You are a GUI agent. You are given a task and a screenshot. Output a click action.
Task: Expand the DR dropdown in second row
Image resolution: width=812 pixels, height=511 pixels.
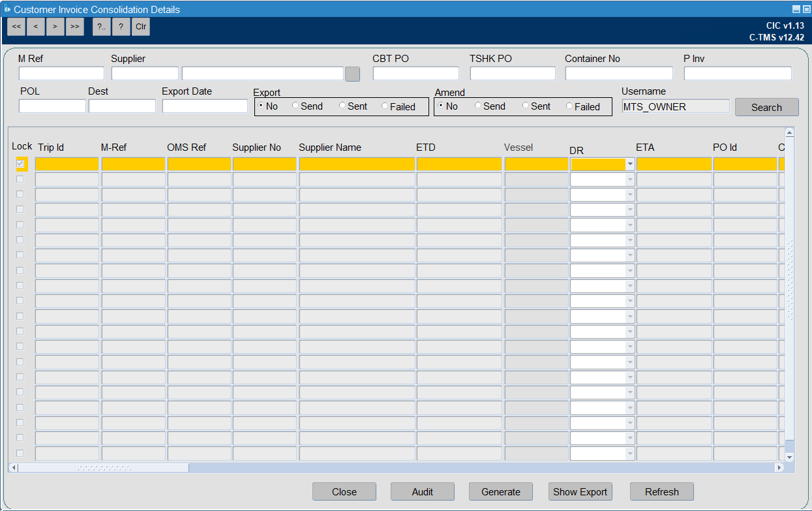tap(630, 179)
